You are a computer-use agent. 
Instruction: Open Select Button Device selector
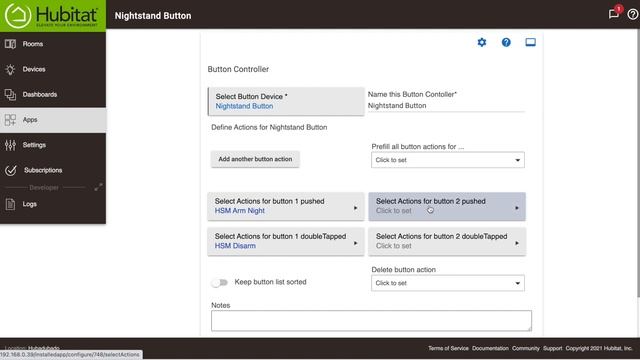pyautogui.click(x=286, y=101)
